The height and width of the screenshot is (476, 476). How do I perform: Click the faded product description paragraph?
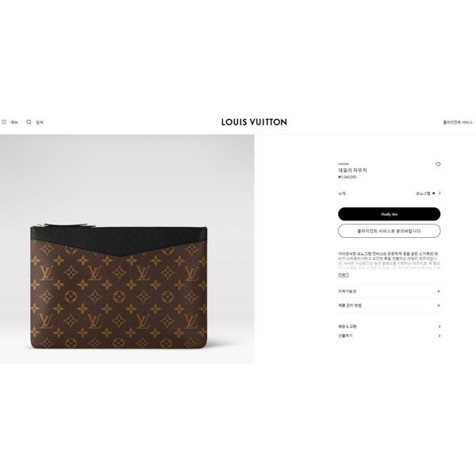pyautogui.click(x=390, y=261)
